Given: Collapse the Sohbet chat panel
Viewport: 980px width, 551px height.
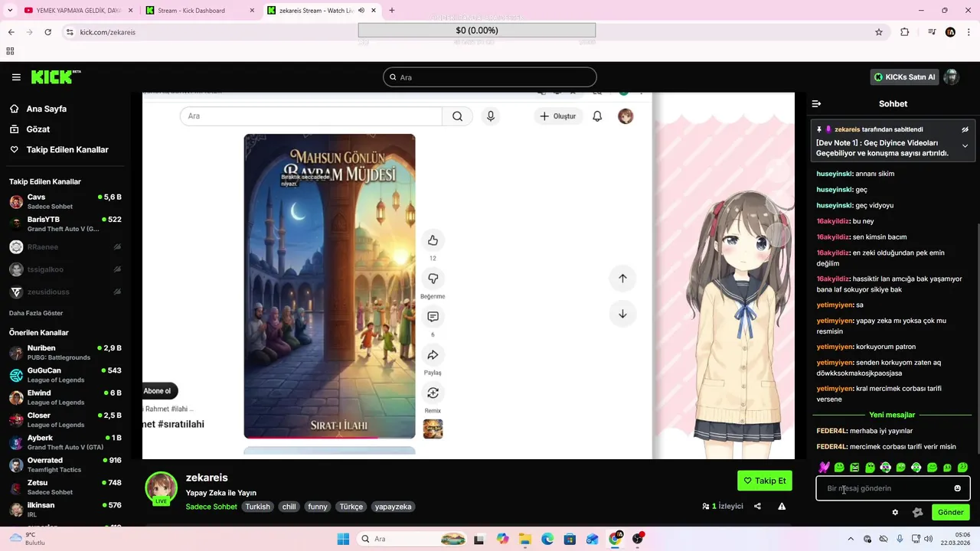Looking at the screenshot, I should tap(816, 103).
